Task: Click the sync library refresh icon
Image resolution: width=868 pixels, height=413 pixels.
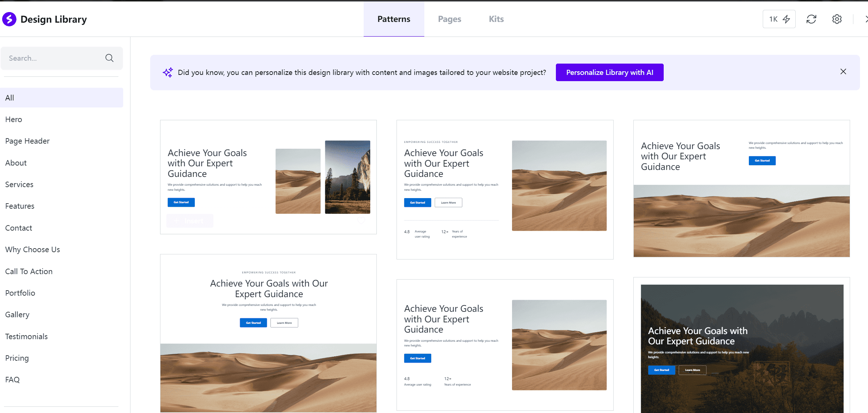Action: click(x=811, y=19)
